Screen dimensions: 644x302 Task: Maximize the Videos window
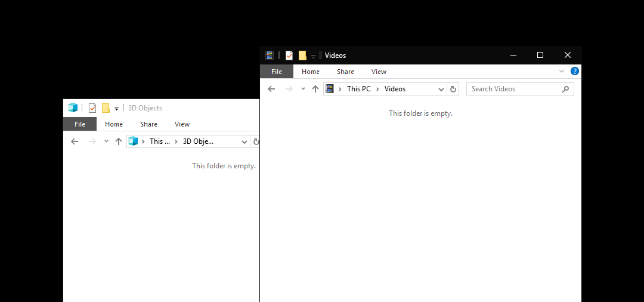[540, 55]
